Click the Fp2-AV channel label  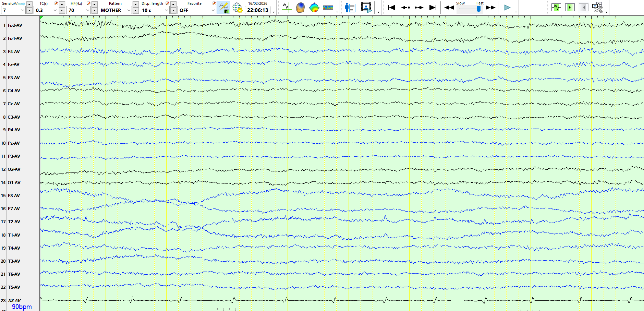pos(15,25)
